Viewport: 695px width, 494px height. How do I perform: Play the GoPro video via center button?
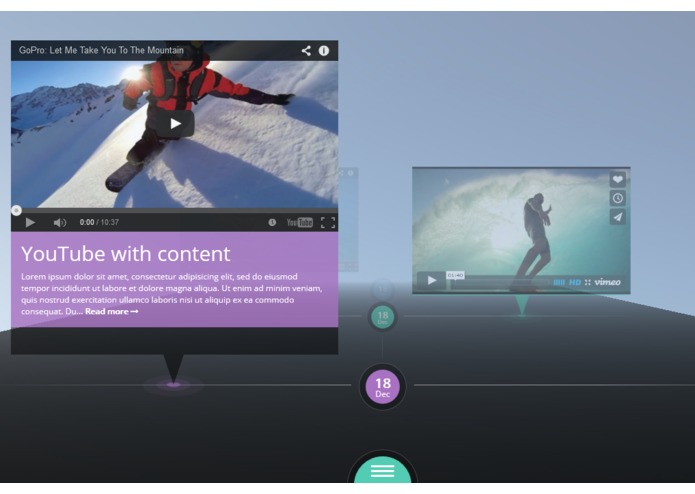[176, 124]
